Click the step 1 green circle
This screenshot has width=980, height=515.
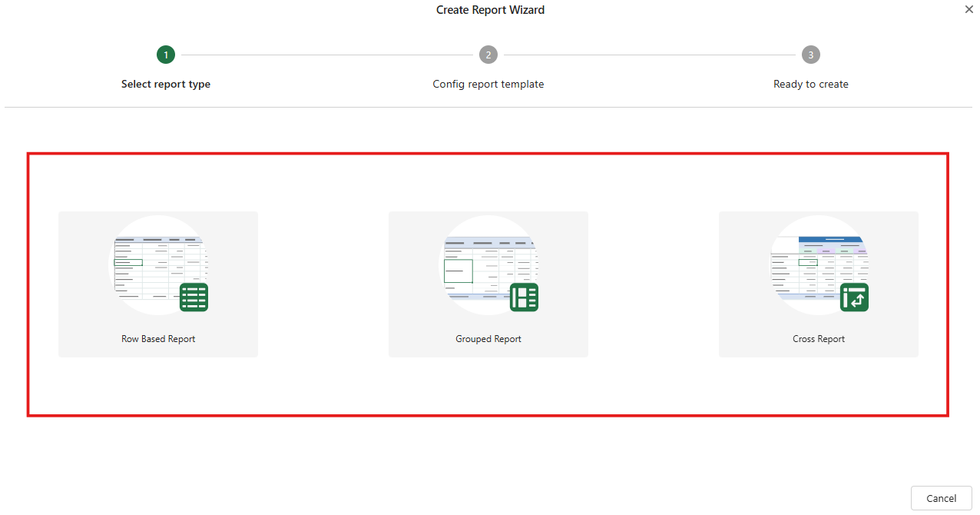coord(166,55)
